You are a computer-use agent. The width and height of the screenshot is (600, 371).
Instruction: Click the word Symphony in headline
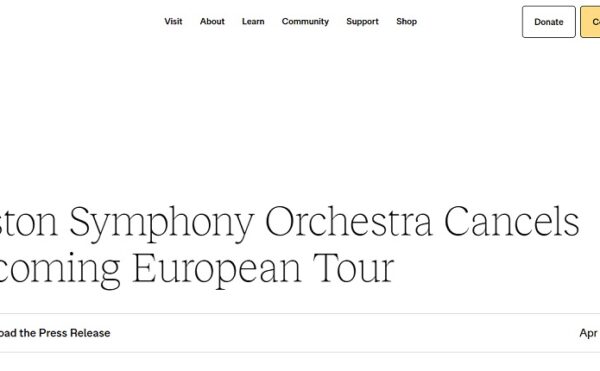tap(161, 223)
